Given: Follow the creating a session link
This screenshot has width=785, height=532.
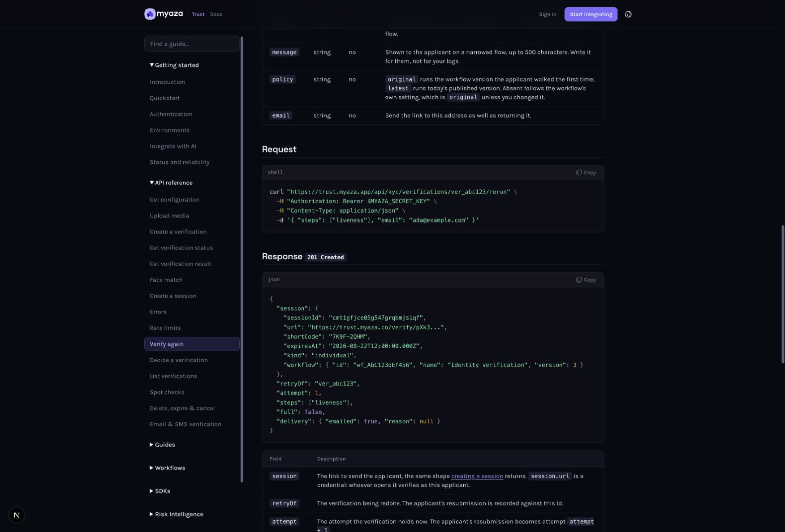Looking at the screenshot, I should coord(477,476).
